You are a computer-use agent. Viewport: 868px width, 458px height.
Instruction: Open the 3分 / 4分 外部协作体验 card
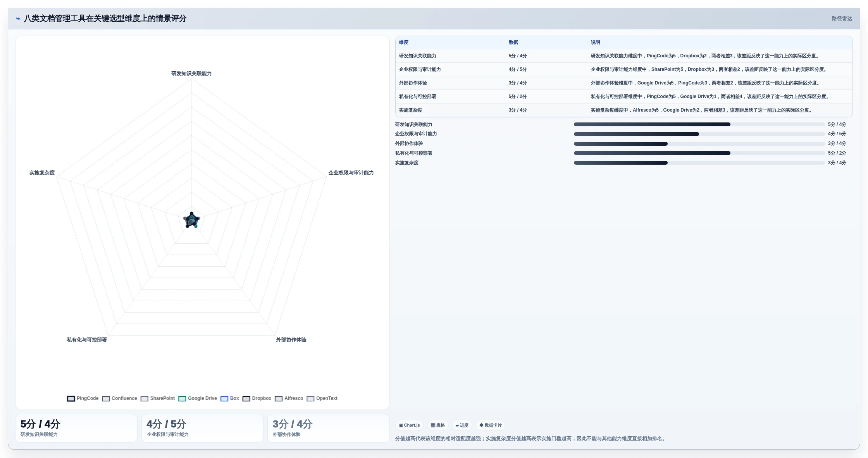(329, 428)
